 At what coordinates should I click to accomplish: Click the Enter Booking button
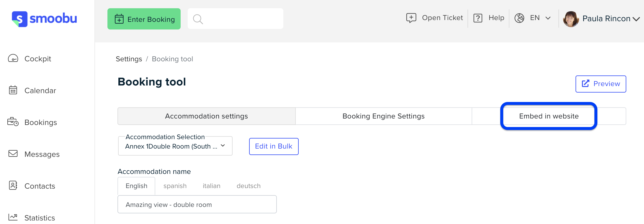[x=144, y=19]
